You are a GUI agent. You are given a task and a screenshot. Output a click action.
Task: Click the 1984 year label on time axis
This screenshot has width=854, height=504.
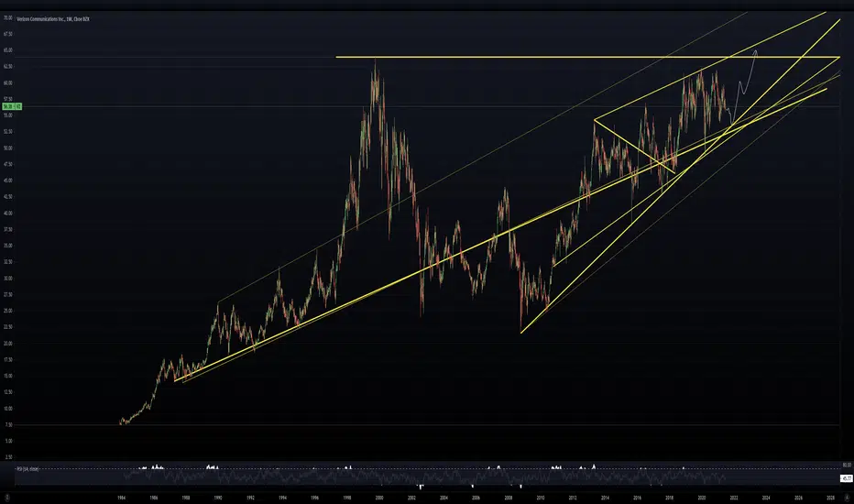coord(122,498)
